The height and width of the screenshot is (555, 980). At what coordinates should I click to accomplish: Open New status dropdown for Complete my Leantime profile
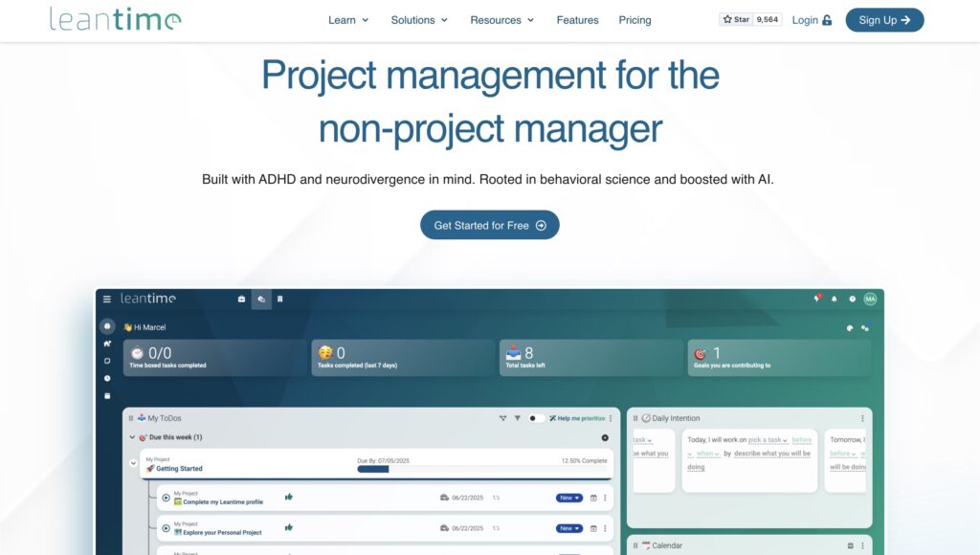pyautogui.click(x=569, y=499)
